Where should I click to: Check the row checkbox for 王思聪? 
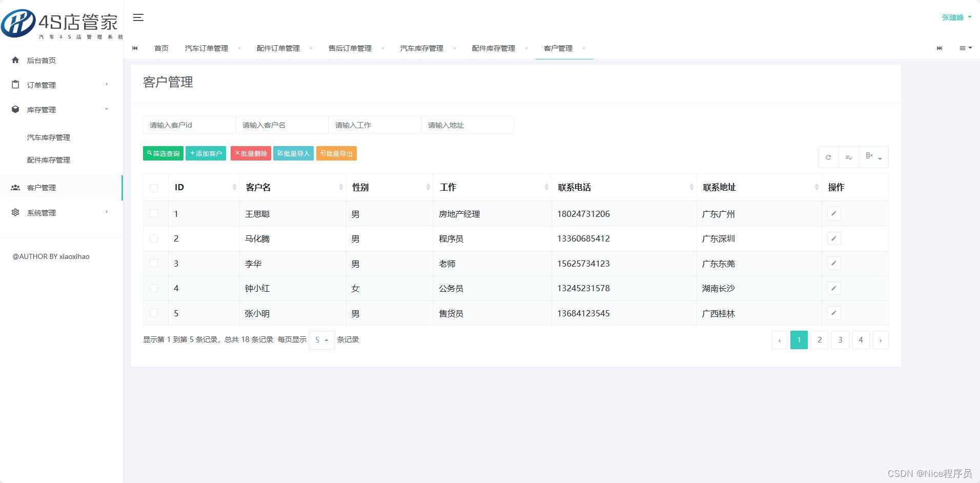[x=154, y=213]
